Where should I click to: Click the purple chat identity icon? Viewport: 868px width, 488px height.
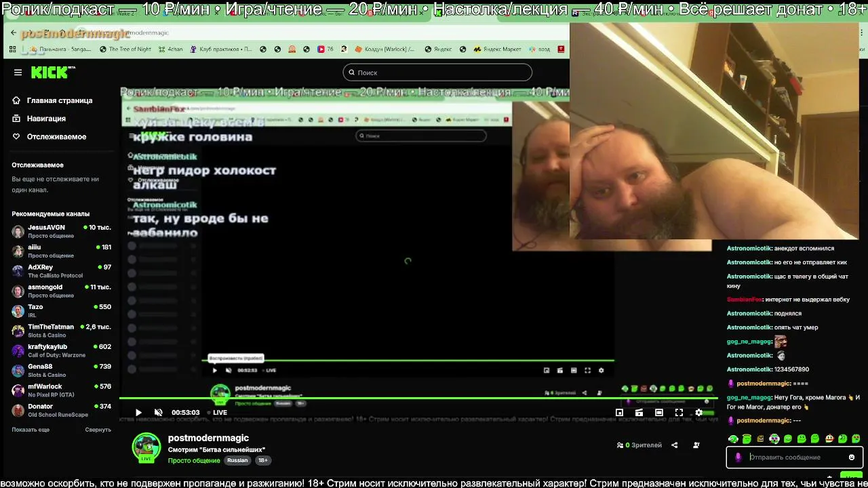738,457
